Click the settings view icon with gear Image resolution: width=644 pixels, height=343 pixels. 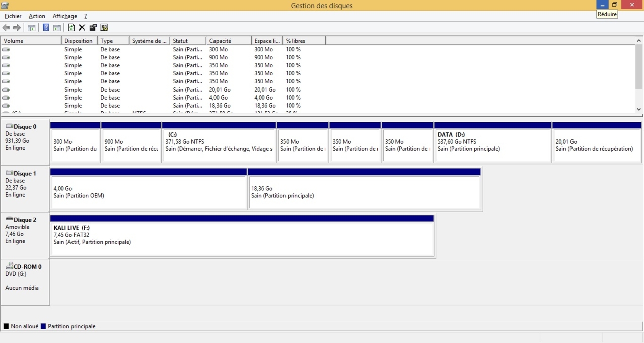coord(104,28)
